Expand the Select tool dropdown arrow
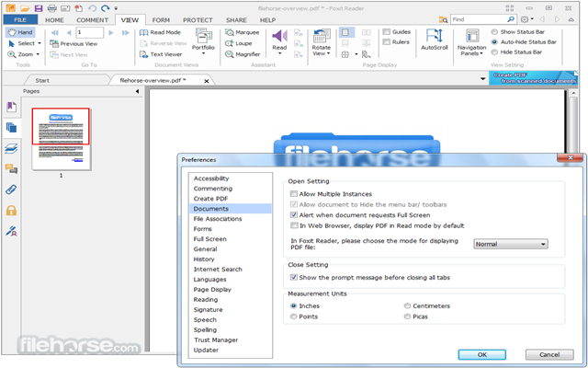 39,43
